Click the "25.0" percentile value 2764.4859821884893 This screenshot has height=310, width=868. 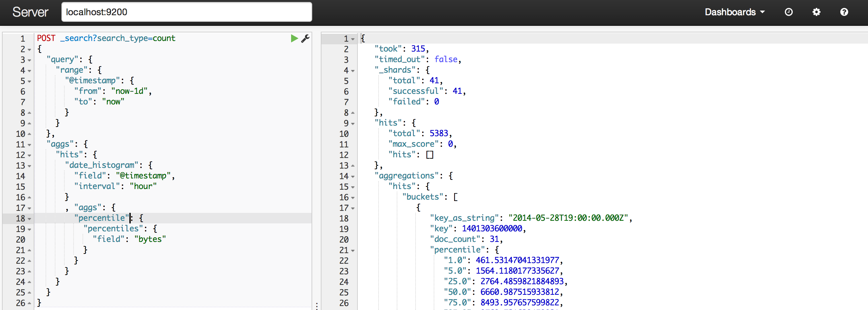click(522, 281)
